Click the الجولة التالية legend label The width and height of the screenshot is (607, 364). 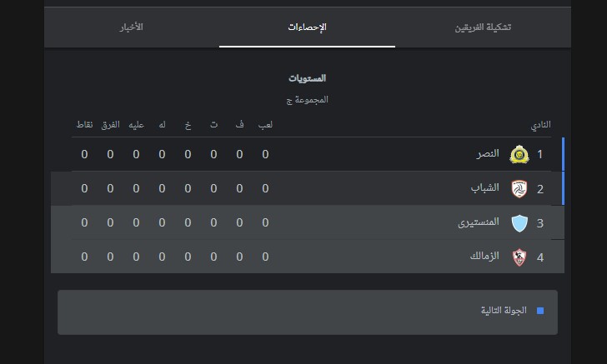504,311
